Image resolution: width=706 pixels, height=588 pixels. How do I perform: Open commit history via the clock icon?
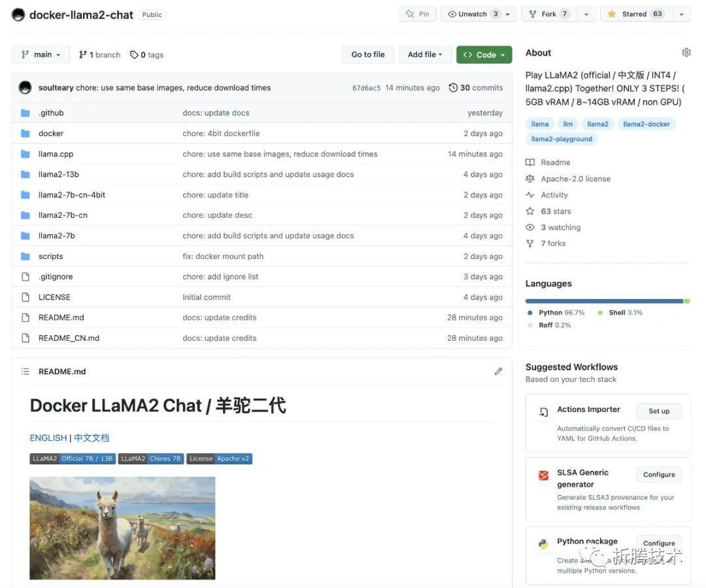pos(453,87)
